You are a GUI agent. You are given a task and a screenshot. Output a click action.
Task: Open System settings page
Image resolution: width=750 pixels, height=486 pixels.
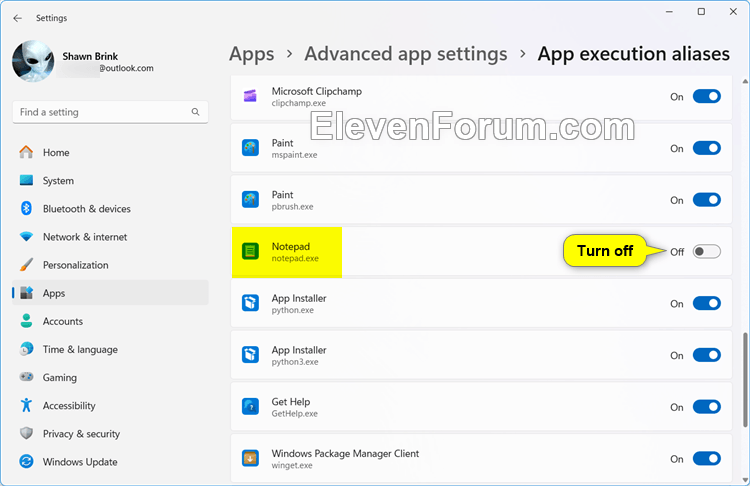[x=58, y=181]
